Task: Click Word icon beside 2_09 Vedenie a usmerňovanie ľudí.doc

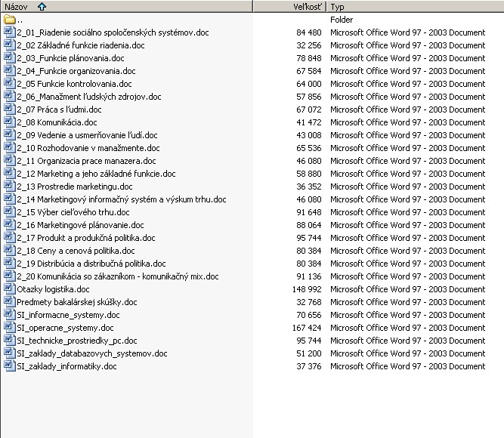Action: (10, 135)
